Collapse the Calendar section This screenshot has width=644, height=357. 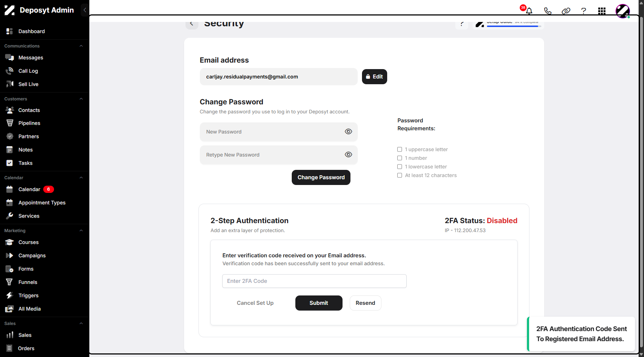(81, 178)
